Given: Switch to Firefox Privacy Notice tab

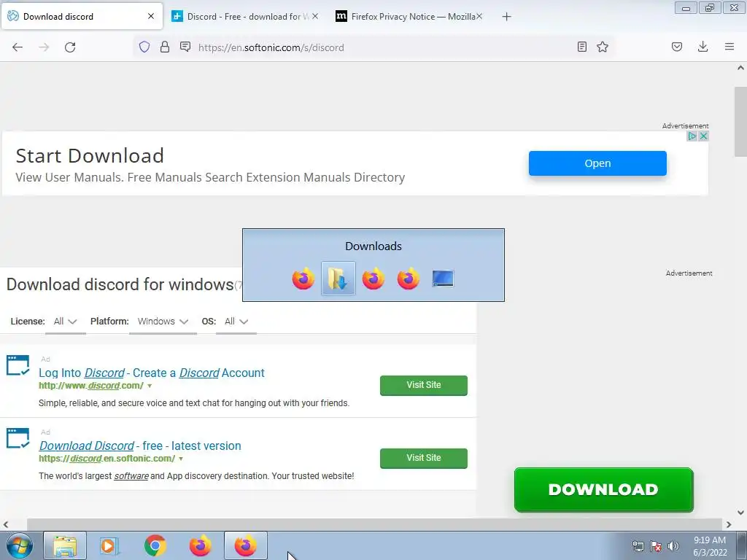Looking at the screenshot, I should pos(410,16).
